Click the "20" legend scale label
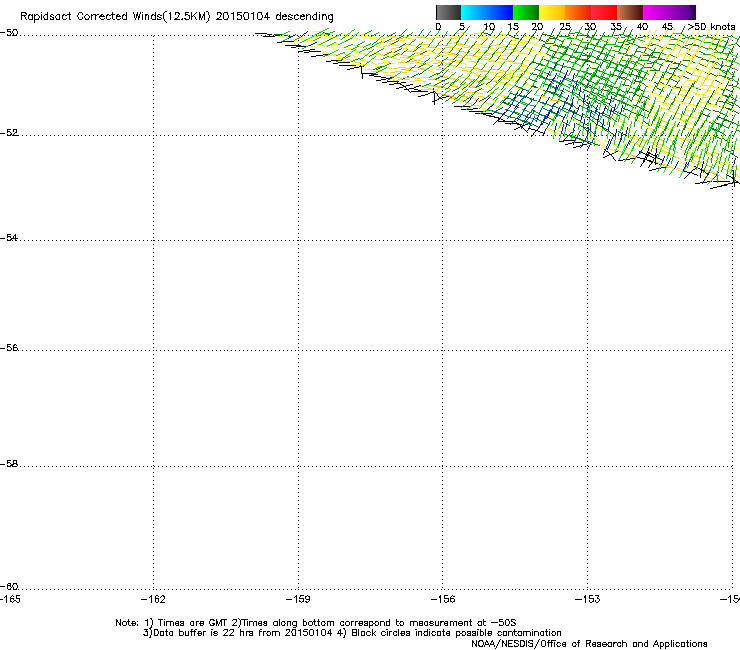 click(538, 27)
